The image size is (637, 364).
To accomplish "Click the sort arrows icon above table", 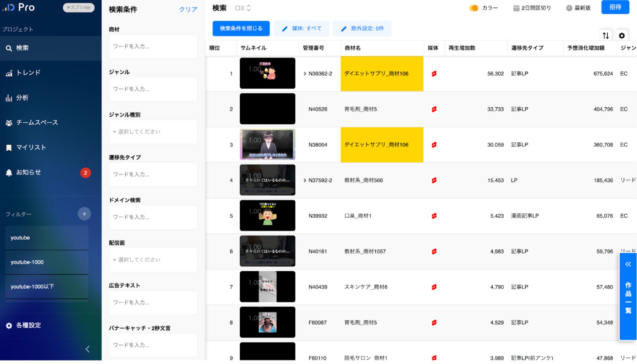I will (x=606, y=35).
